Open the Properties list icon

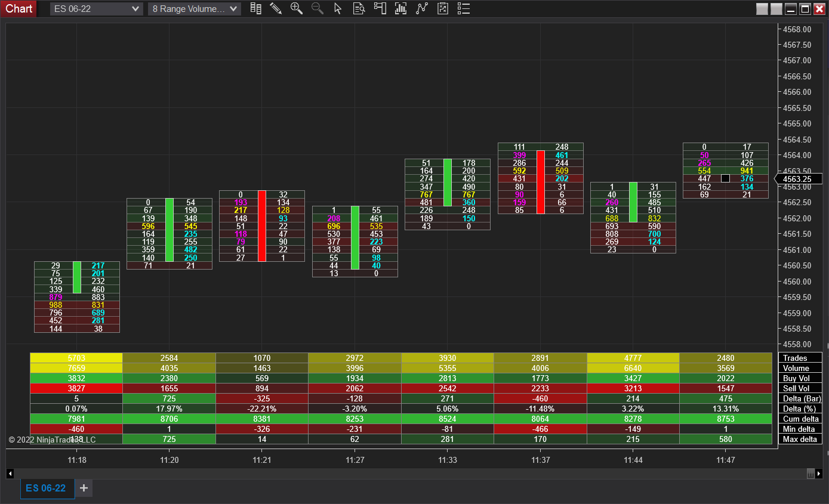[x=463, y=8]
